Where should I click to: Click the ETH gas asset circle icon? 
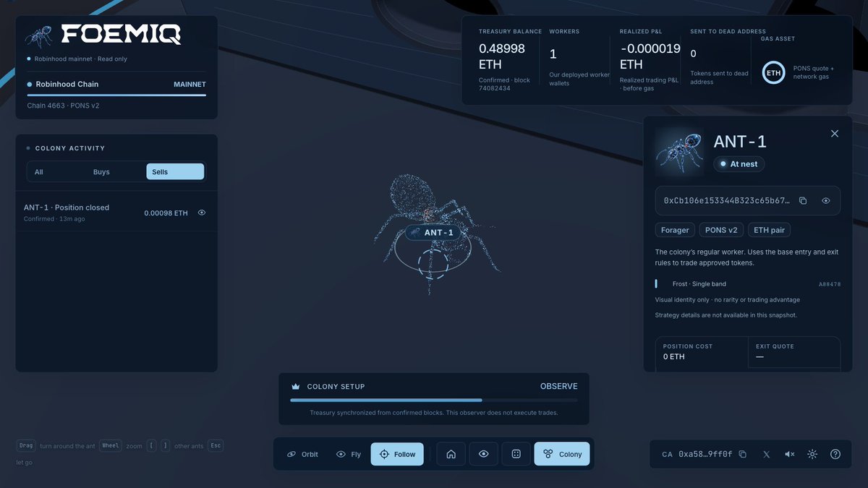pyautogui.click(x=773, y=73)
